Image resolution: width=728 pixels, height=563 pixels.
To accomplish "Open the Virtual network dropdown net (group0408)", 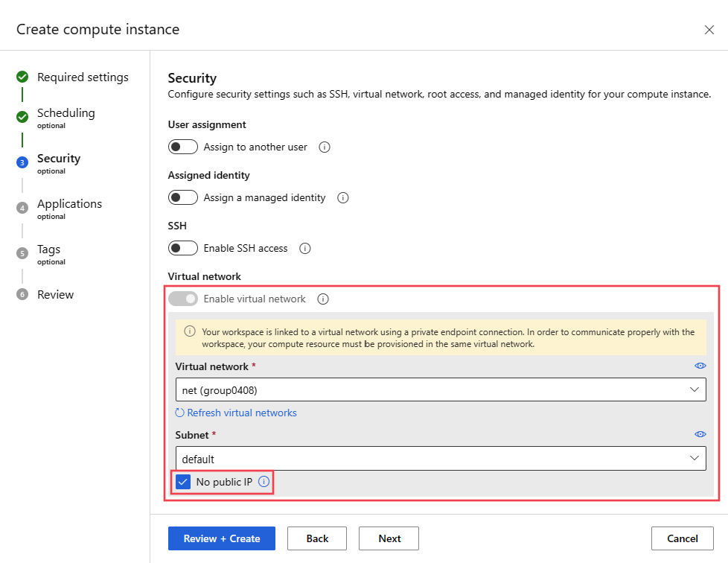I will pyautogui.click(x=441, y=389).
